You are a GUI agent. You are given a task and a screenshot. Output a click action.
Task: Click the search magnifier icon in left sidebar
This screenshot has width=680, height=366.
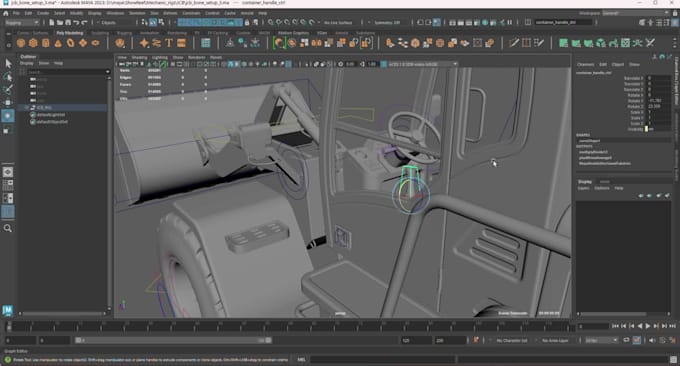pos(8,228)
